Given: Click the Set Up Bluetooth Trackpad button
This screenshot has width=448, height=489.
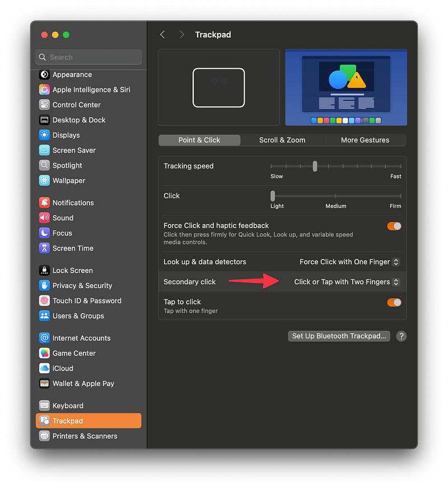Looking at the screenshot, I should 339,336.
